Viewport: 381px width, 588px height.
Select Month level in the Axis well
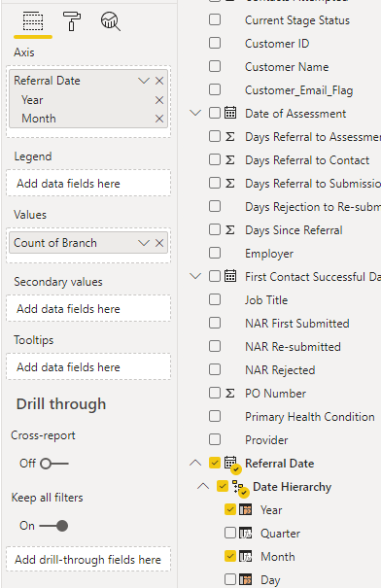pos(39,119)
